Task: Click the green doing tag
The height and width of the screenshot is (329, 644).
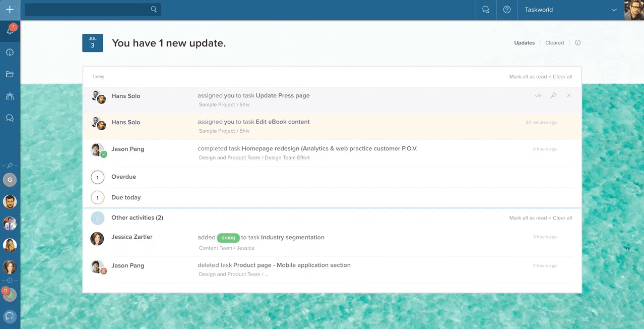Action: 228,238
